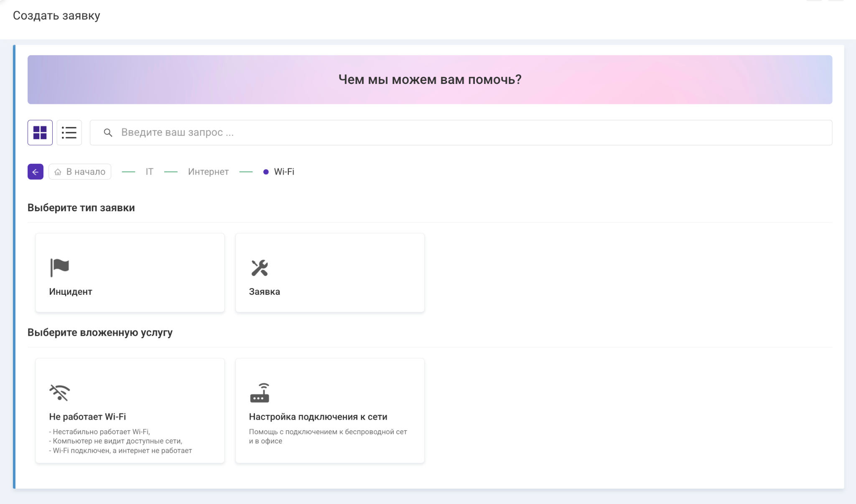Click the magnifier search icon
This screenshot has height=504, width=856.
click(108, 133)
